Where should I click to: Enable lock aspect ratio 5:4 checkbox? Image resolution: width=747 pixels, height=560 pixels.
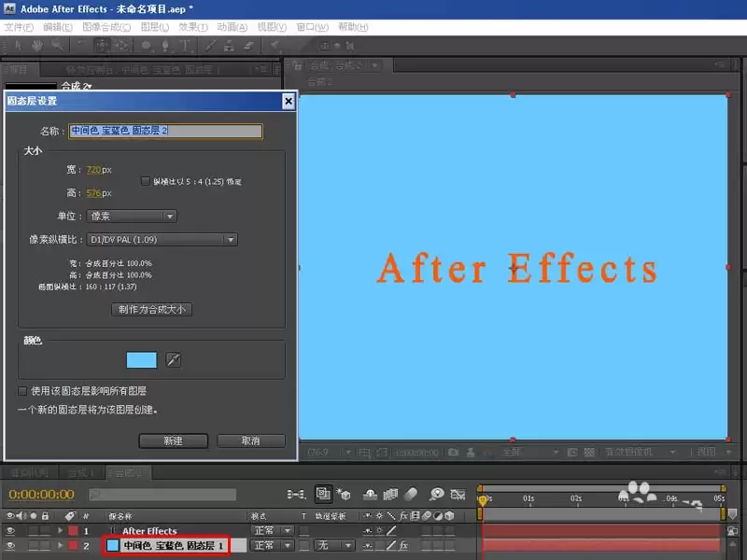click(146, 181)
